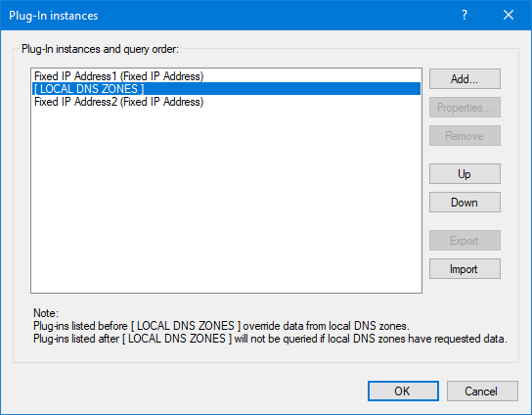Image resolution: width=532 pixels, height=415 pixels.
Task: Open the Add... plug-in dialog
Action: pyautogui.click(x=465, y=78)
